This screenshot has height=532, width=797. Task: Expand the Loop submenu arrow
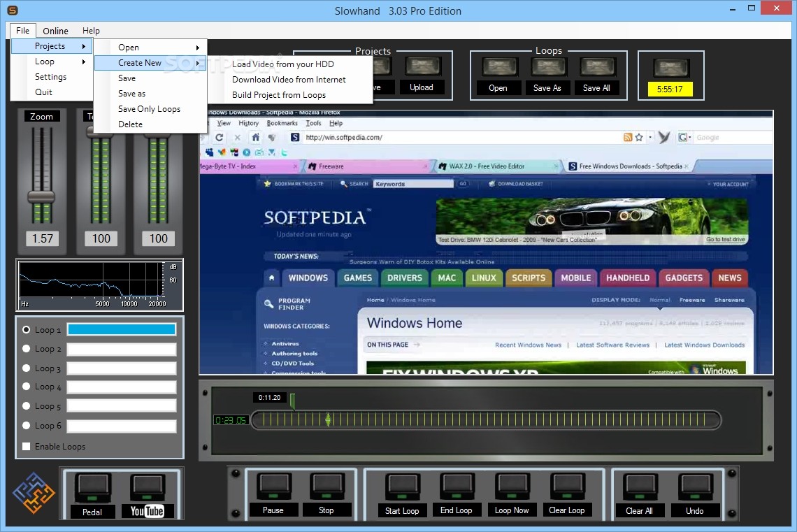84,62
